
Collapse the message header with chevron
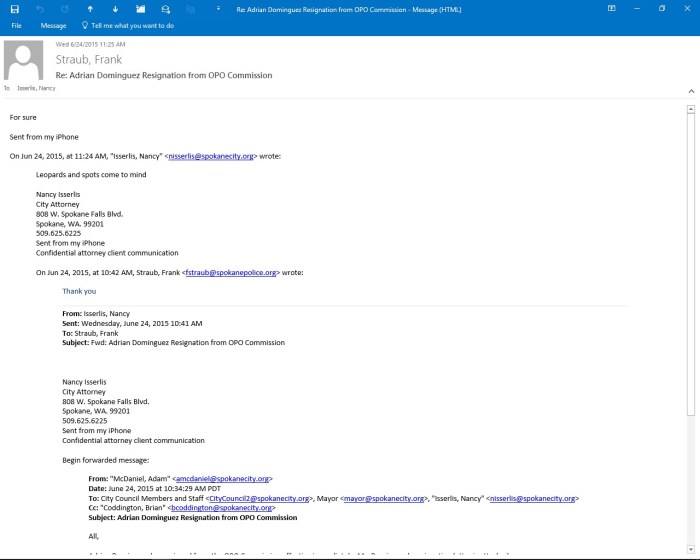pos(690,89)
